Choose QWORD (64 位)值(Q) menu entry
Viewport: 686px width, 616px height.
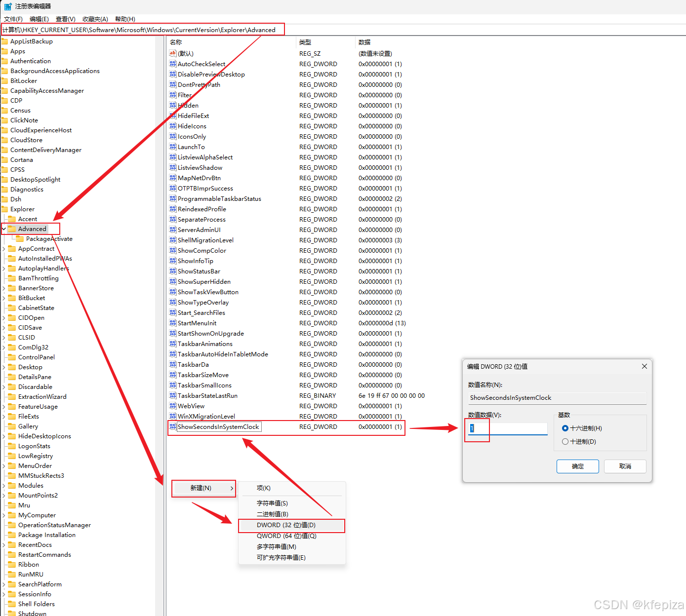[x=291, y=536]
